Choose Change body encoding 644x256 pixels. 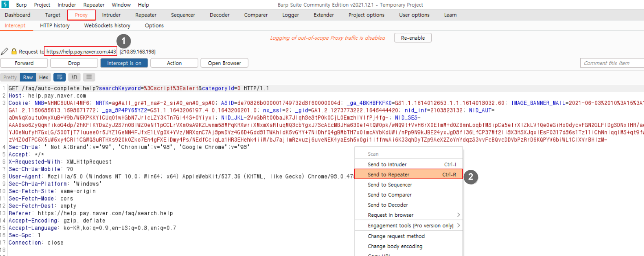[409, 246]
